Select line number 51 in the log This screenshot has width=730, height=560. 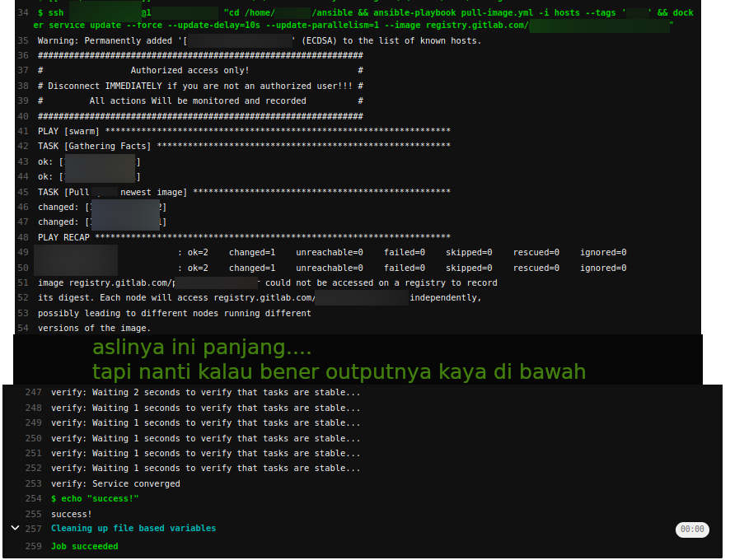click(21, 282)
